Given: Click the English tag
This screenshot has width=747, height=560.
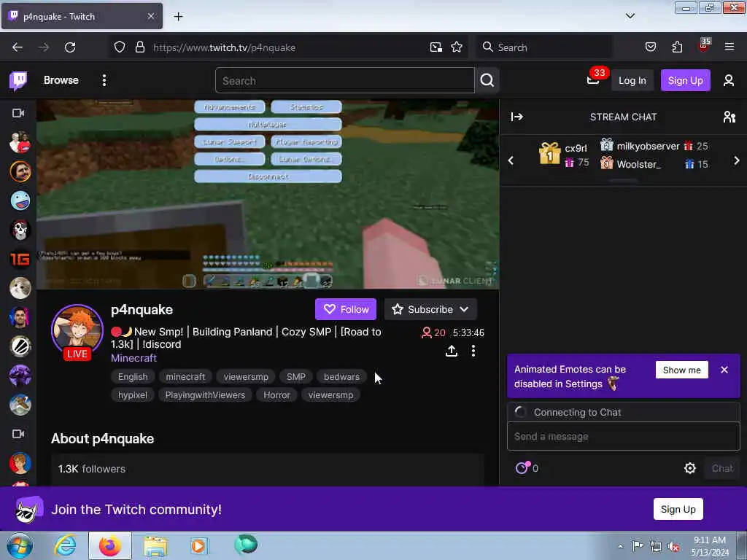Looking at the screenshot, I should pos(133,377).
